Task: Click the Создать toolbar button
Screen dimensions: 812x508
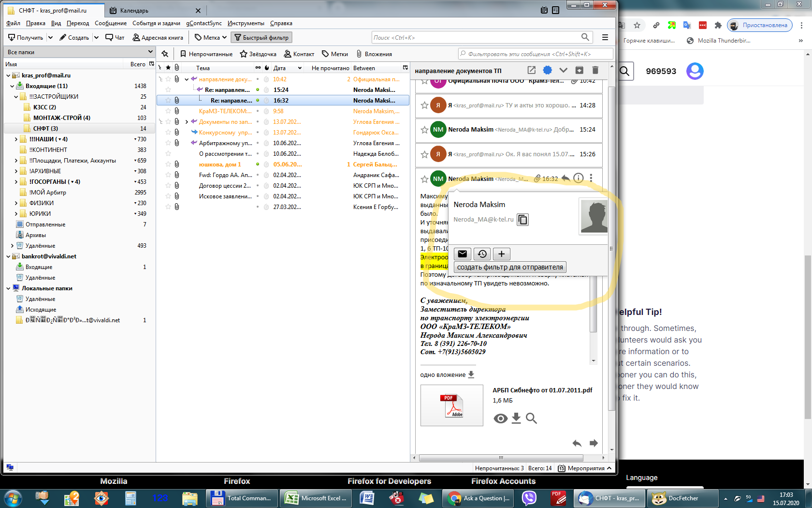Action: pyautogui.click(x=74, y=37)
